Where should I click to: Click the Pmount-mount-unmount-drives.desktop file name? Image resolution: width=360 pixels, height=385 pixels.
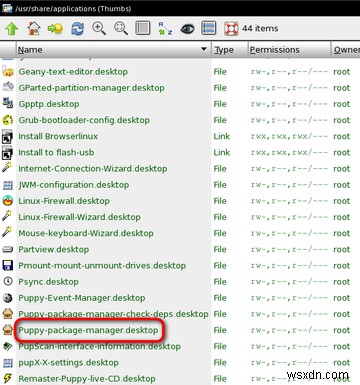[102, 266]
